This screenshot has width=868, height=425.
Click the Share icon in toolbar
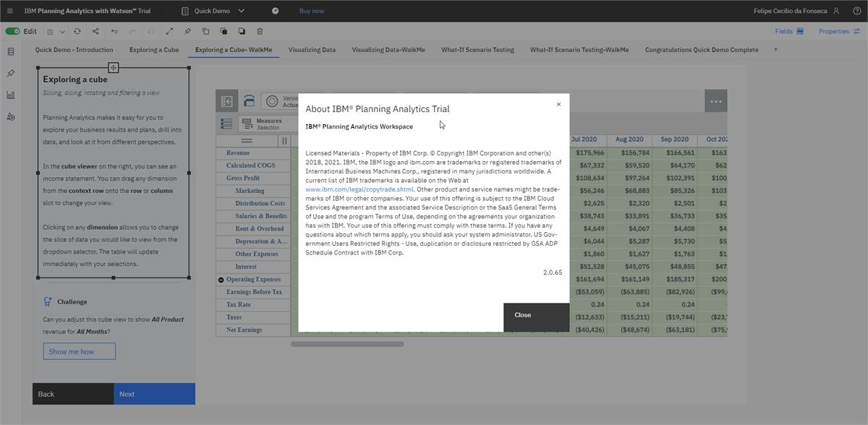pyautogui.click(x=95, y=31)
